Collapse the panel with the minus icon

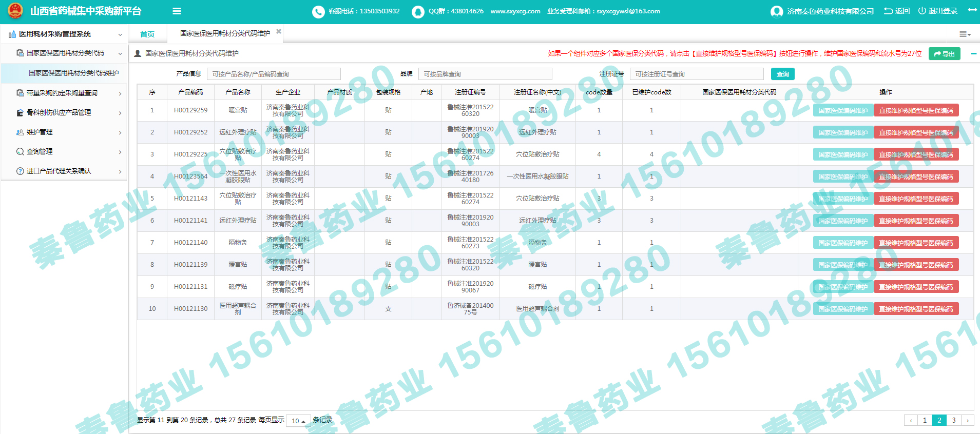pos(973,53)
